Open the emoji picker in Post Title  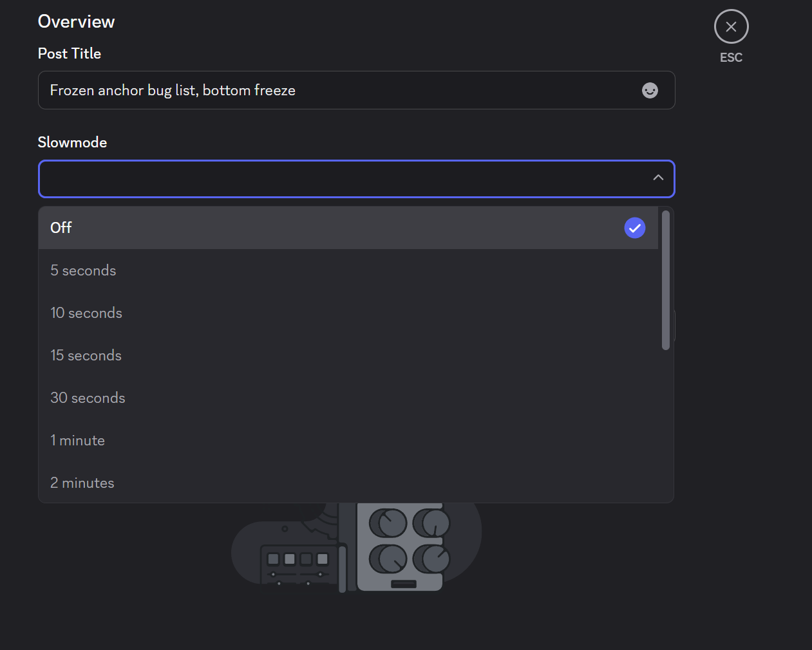click(x=650, y=91)
